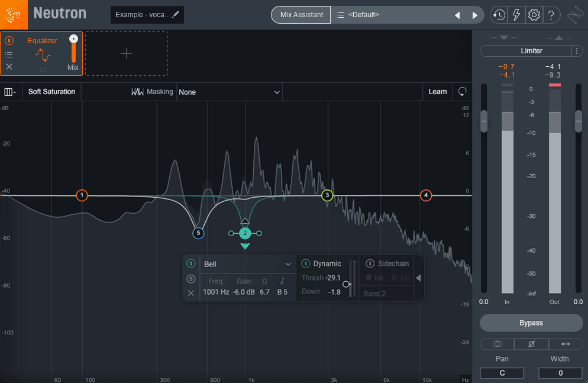Viewport: 588px width, 383px height.
Task: Open the spectrum display options icon
Action: [10, 92]
